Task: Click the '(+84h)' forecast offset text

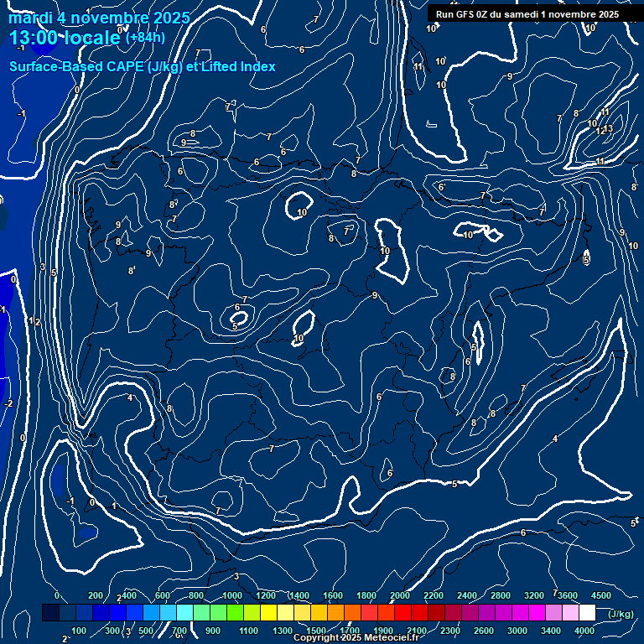Action: point(145,38)
